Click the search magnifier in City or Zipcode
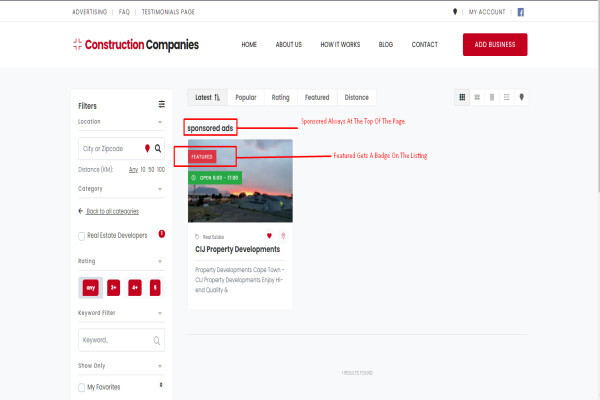 [x=158, y=148]
